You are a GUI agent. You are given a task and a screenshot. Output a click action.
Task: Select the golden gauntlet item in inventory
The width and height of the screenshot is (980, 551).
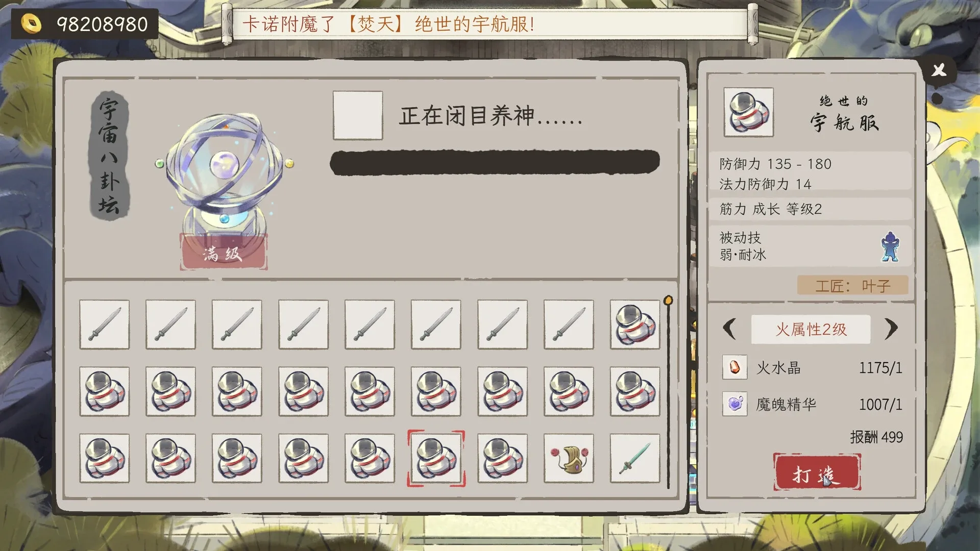click(569, 458)
